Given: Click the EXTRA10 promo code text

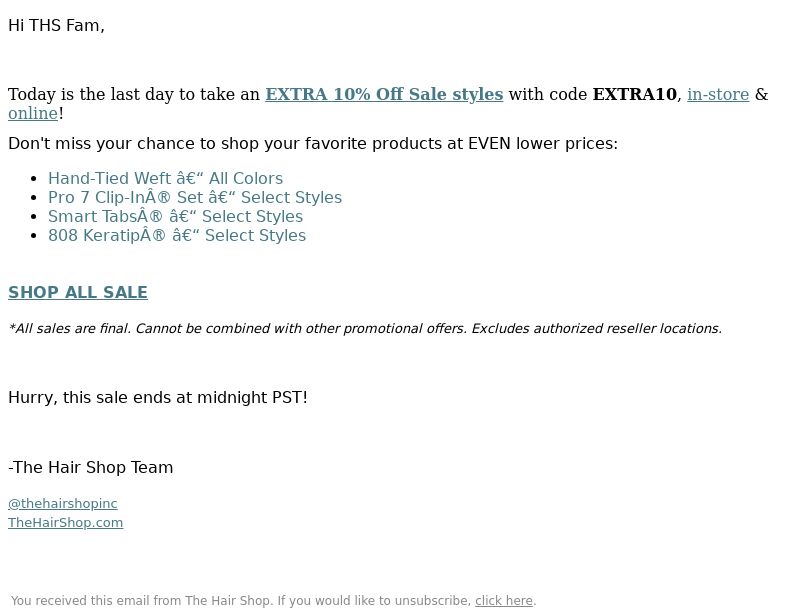Looking at the screenshot, I should [x=634, y=94].
